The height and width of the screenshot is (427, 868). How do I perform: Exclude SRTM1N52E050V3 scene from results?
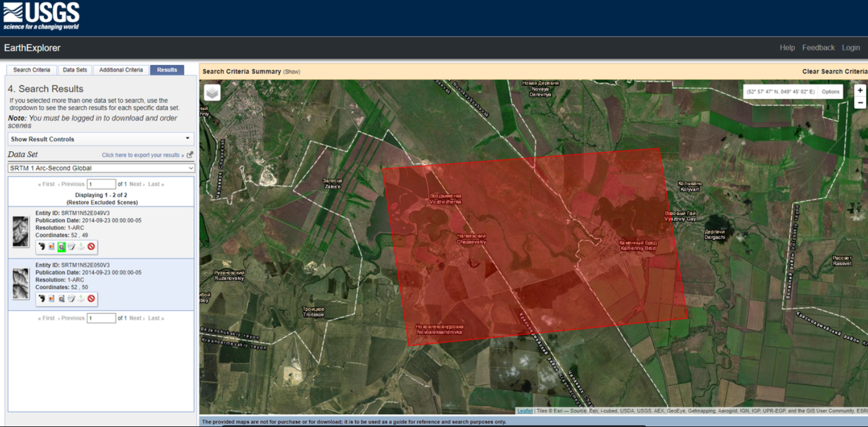pyautogui.click(x=91, y=298)
